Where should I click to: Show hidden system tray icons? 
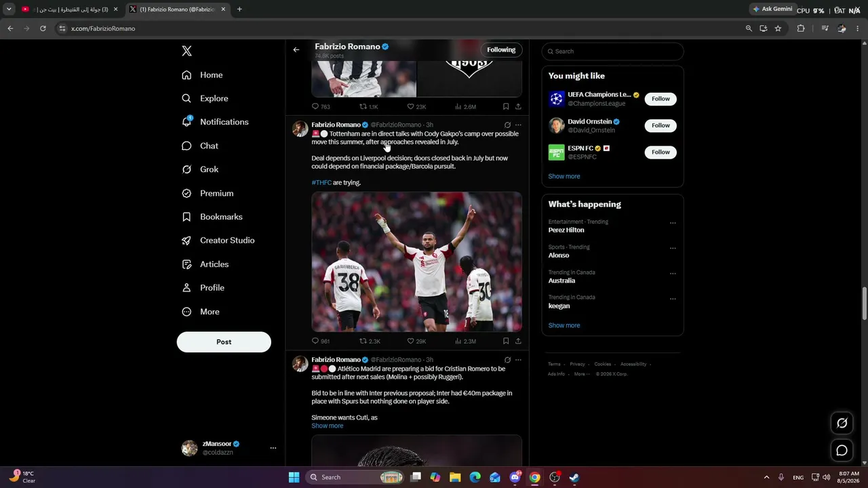point(766,477)
